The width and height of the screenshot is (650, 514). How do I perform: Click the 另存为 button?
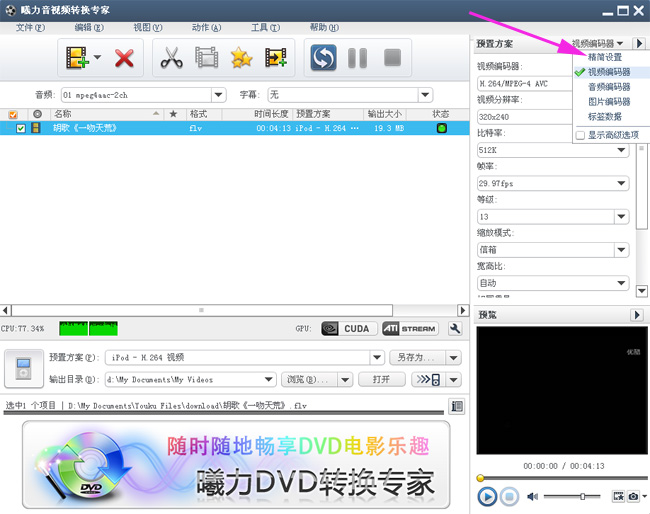[x=417, y=357]
